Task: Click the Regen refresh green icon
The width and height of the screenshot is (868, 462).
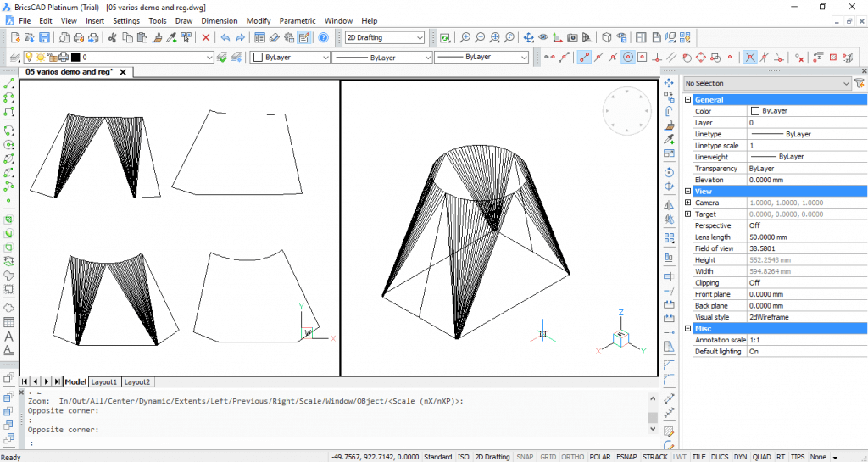Action: (445, 37)
